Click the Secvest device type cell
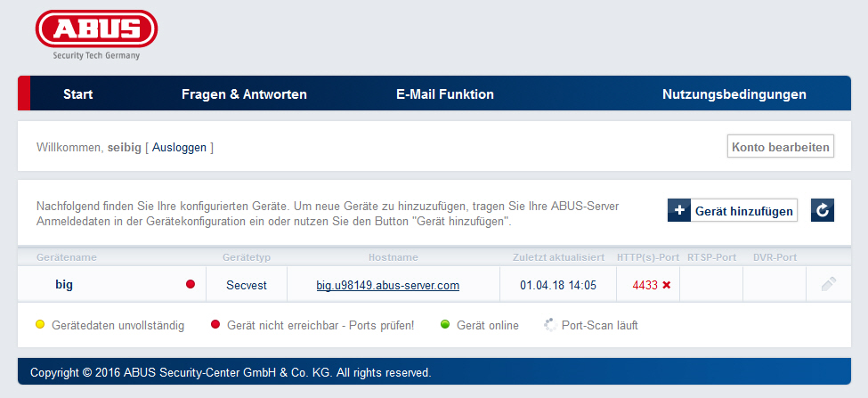Viewport: 868px width, 398px height. [245, 286]
